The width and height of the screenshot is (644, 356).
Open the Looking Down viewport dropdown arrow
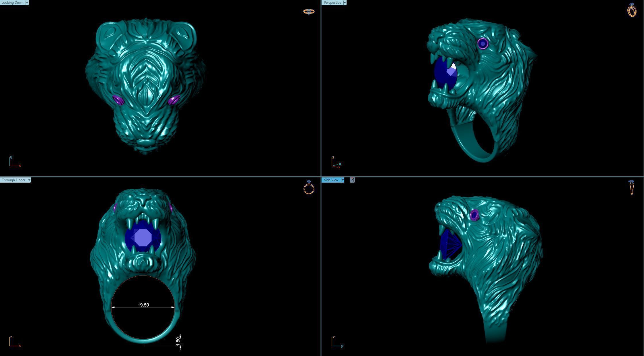27,3
